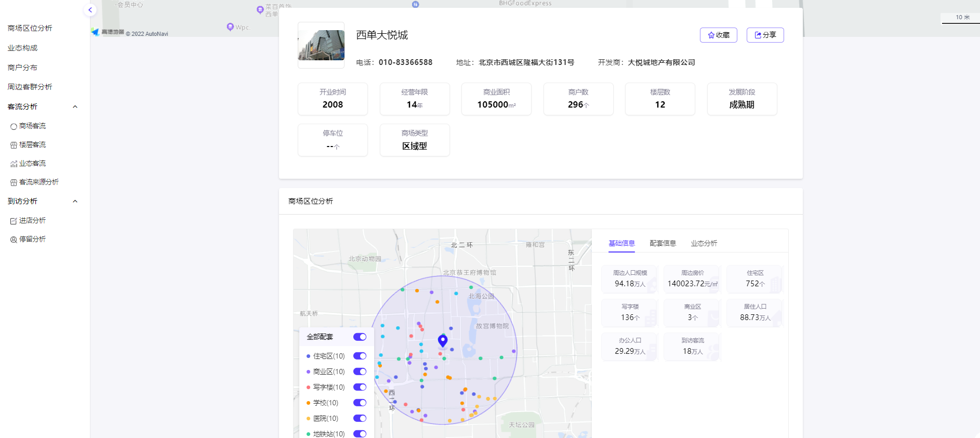The width and height of the screenshot is (980, 438).
Task: Click 故宫博物院 label on map
Action: [493, 326]
